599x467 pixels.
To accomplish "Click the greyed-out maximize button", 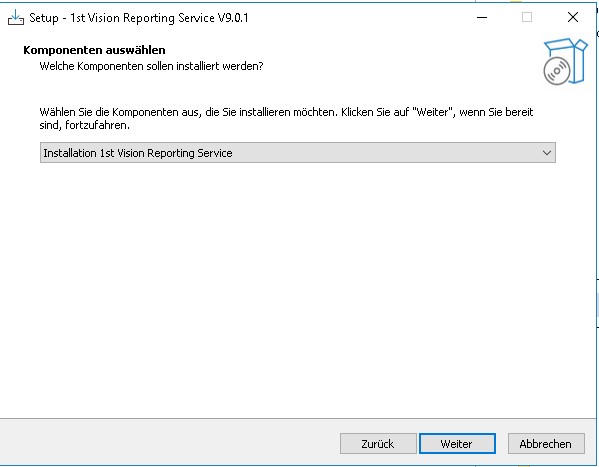I will (527, 17).
